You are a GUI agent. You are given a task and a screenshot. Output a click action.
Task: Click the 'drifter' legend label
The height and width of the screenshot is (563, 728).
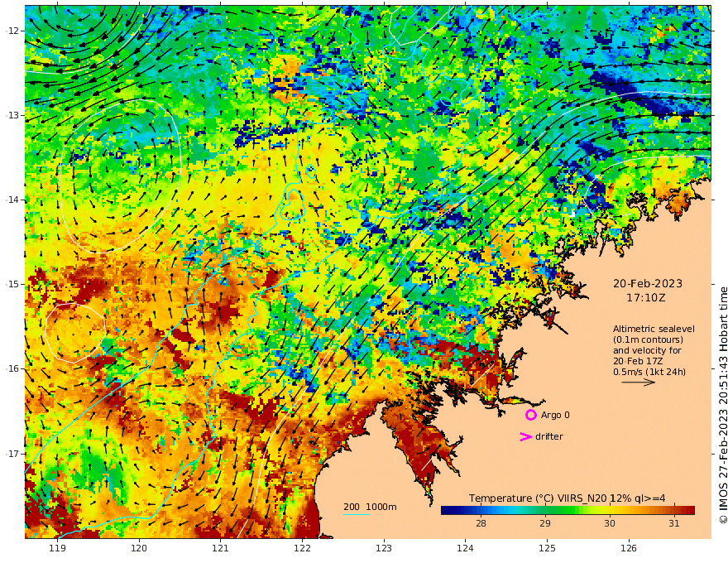[548, 436]
